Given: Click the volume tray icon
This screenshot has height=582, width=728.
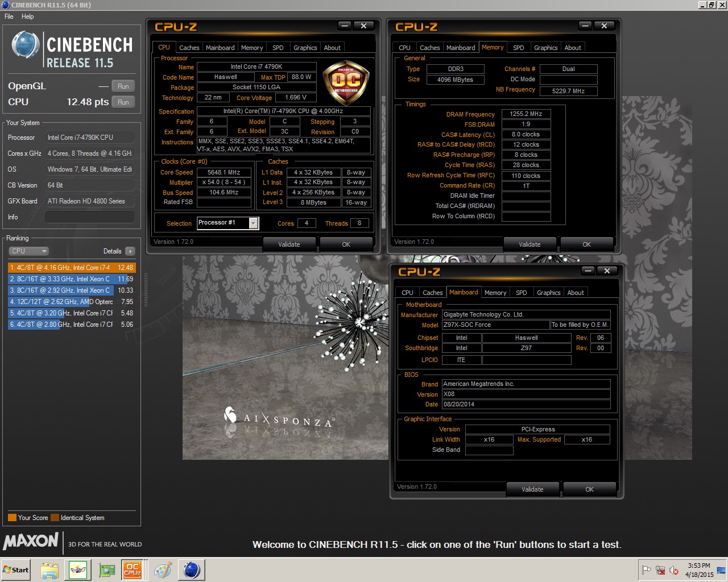Looking at the screenshot, I should tap(674, 570).
